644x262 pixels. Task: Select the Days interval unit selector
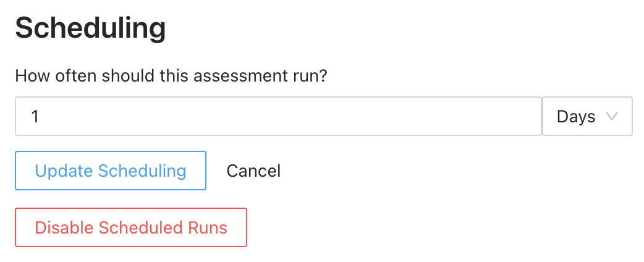tap(587, 116)
